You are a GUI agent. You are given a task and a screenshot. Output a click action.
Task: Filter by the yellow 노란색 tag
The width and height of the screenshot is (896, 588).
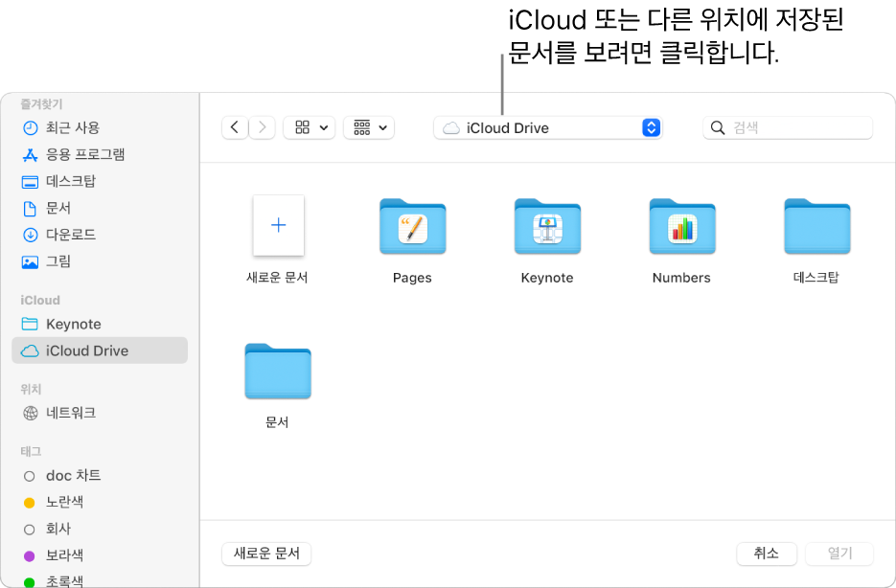(100, 502)
